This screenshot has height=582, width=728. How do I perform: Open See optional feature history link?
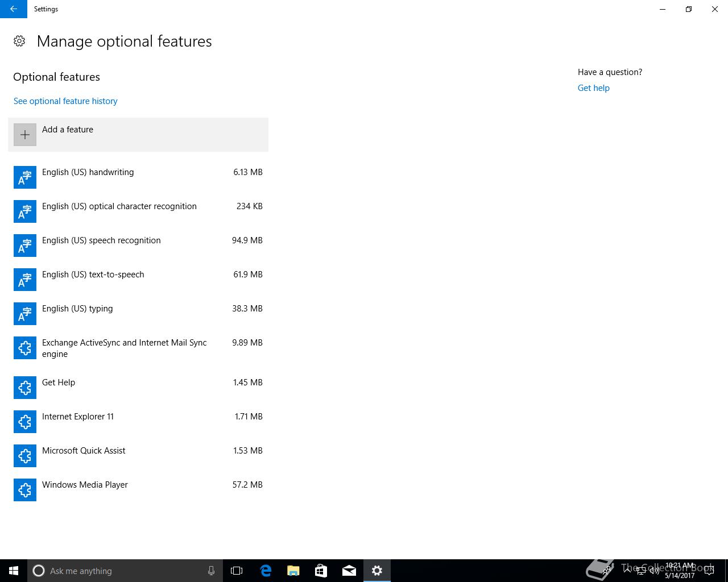tap(65, 101)
